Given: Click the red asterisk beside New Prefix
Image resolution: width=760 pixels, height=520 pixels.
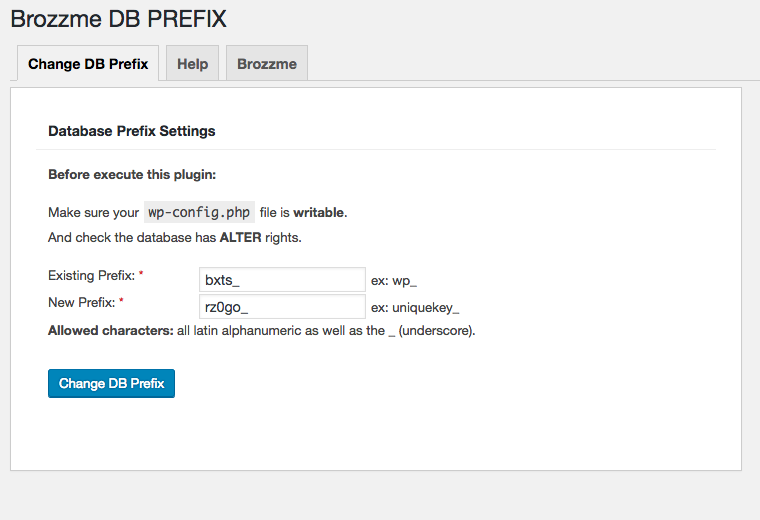Looking at the screenshot, I should (121, 300).
